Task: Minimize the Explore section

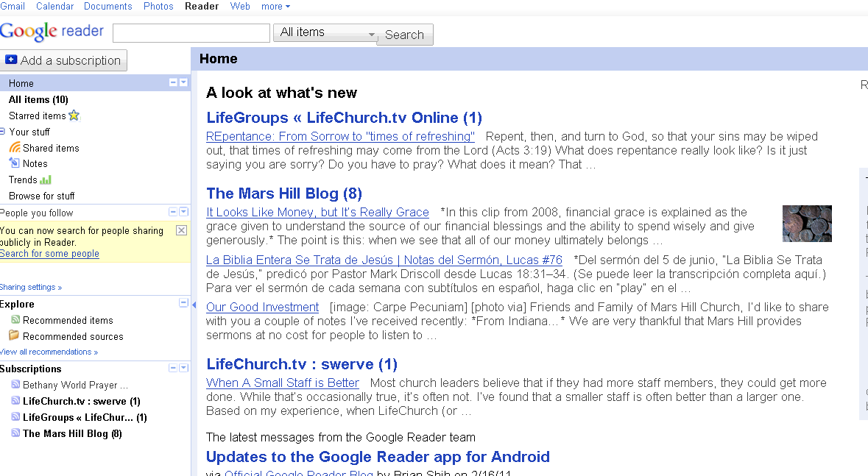Action: [183, 303]
